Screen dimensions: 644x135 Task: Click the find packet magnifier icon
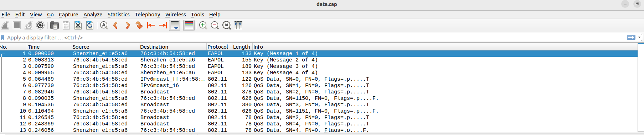tap(104, 25)
